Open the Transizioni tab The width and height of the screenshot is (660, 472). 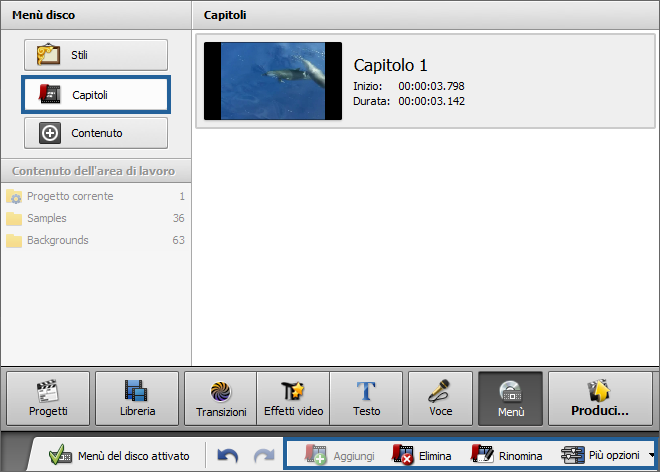221,398
